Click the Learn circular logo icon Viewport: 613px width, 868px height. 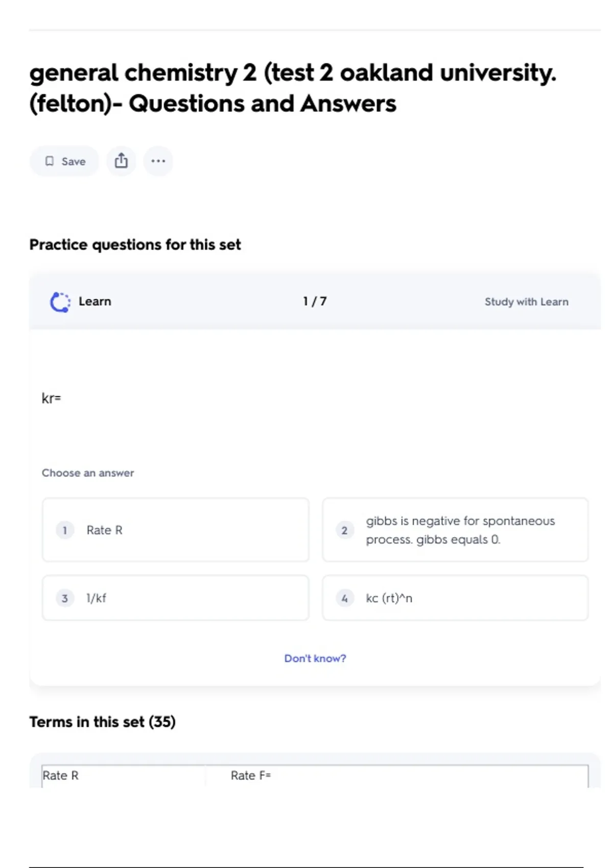[x=60, y=302]
